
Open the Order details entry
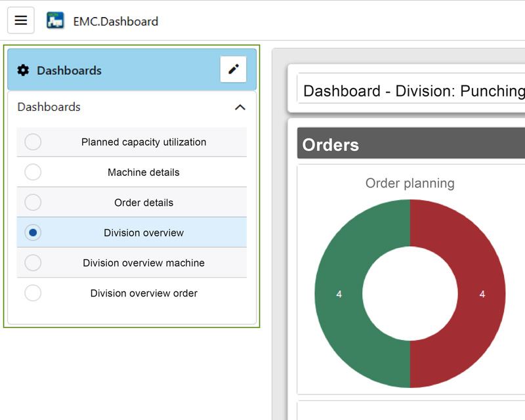(x=144, y=202)
